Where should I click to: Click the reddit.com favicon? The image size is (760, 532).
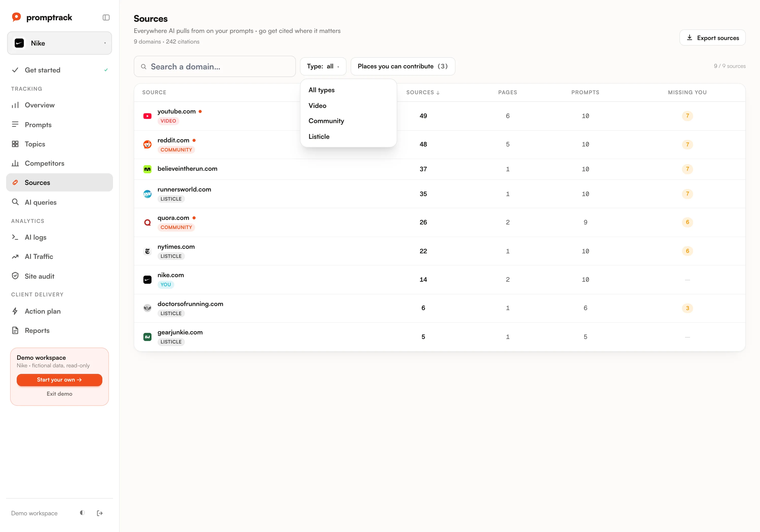coord(147,144)
